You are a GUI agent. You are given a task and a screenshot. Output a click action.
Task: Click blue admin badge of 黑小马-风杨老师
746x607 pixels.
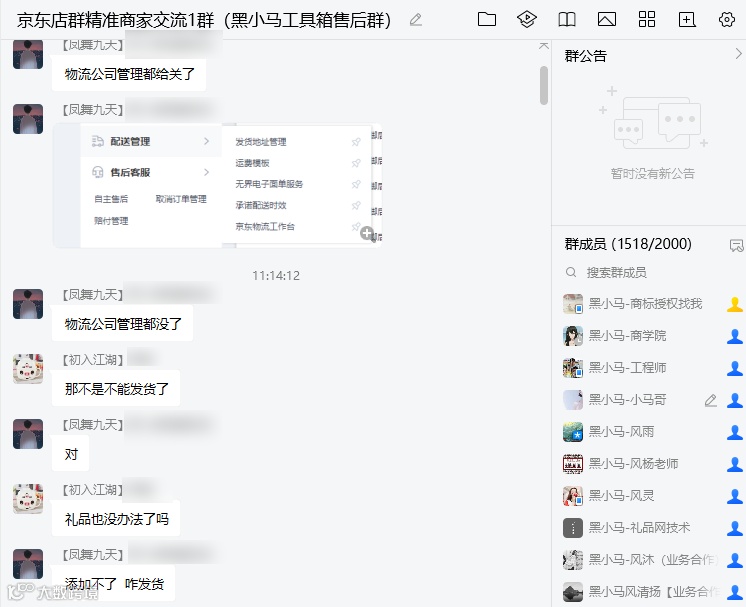pyautogui.click(x=735, y=464)
